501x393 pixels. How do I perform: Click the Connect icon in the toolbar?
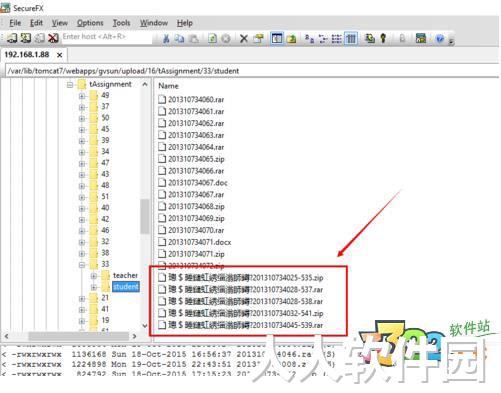[12, 38]
